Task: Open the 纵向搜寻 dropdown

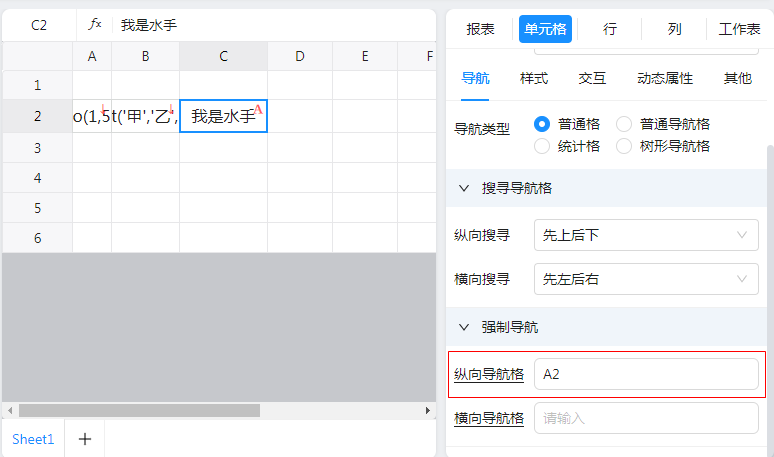Action: point(646,235)
